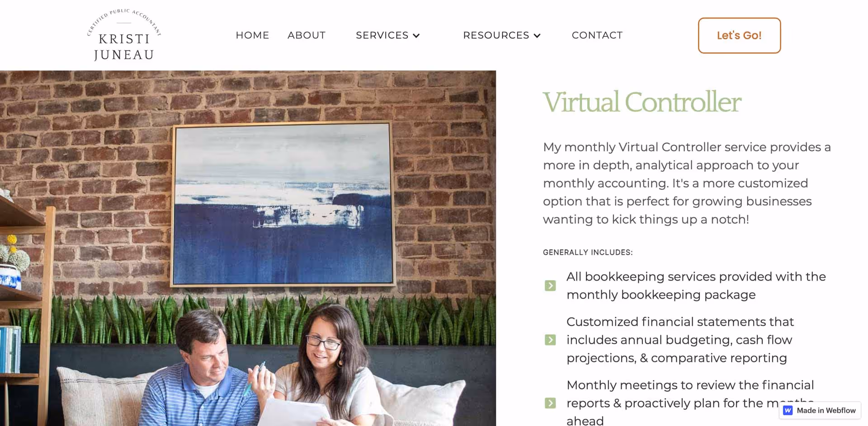Click the Kristi Juneau CPA logo
The width and height of the screenshot is (868, 426).
coord(124,35)
